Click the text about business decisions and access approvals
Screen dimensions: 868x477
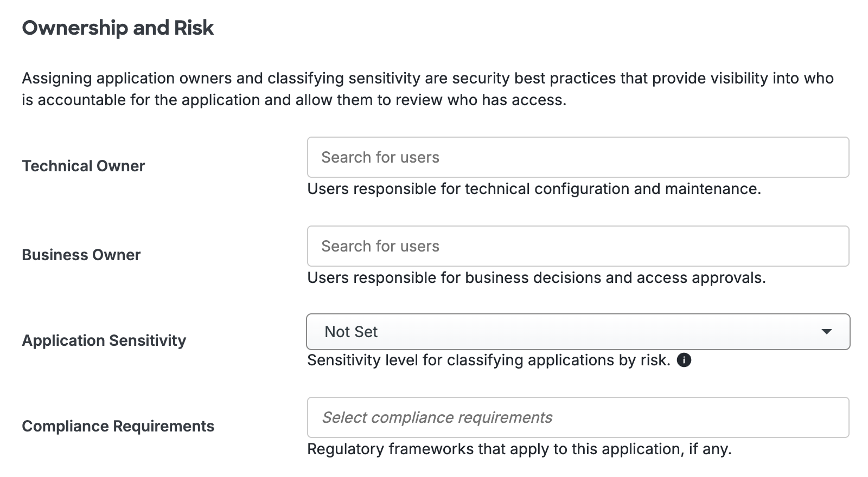point(537,278)
